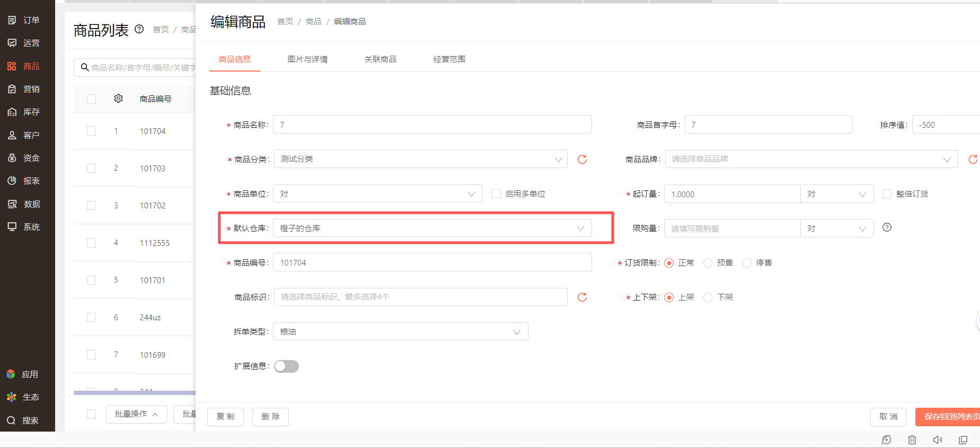Open the 默认仓库 dropdown
Image resolution: width=980 pixels, height=448 pixels.
click(432, 229)
